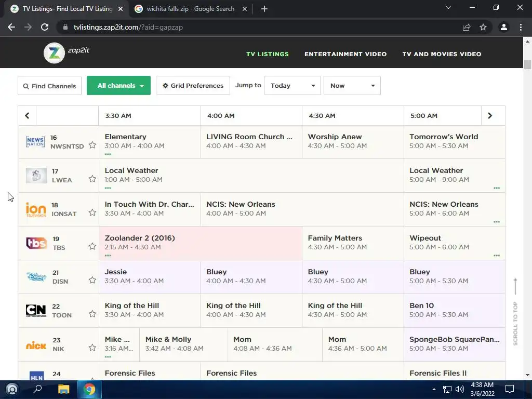Expand NCIS: New Orleans 5:00 AM dots
The image size is (532, 399).
point(497,222)
